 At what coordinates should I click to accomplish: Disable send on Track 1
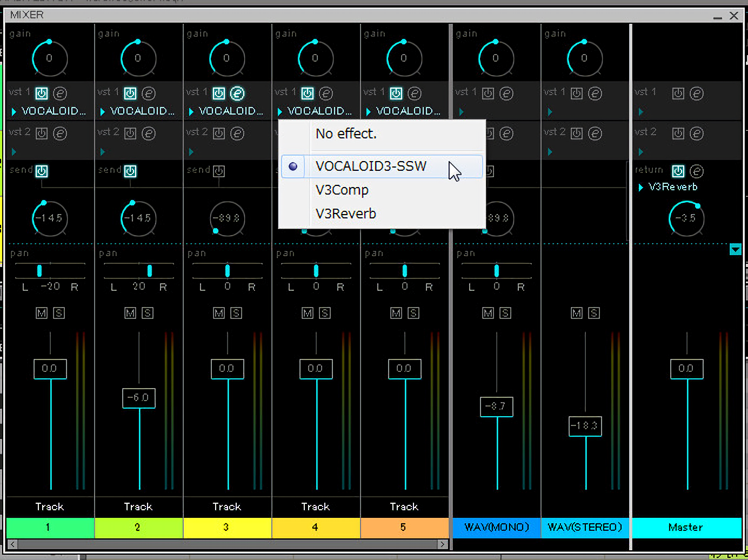point(42,171)
